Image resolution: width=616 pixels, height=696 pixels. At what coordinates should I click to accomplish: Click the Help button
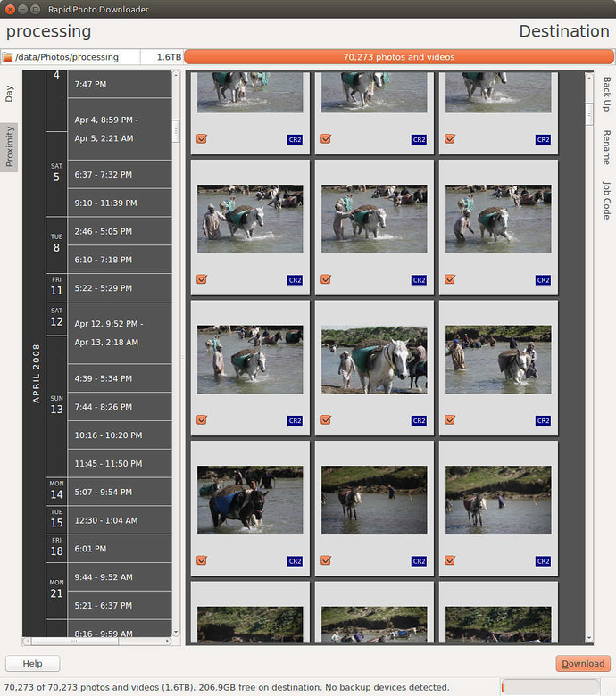[x=32, y=664]
